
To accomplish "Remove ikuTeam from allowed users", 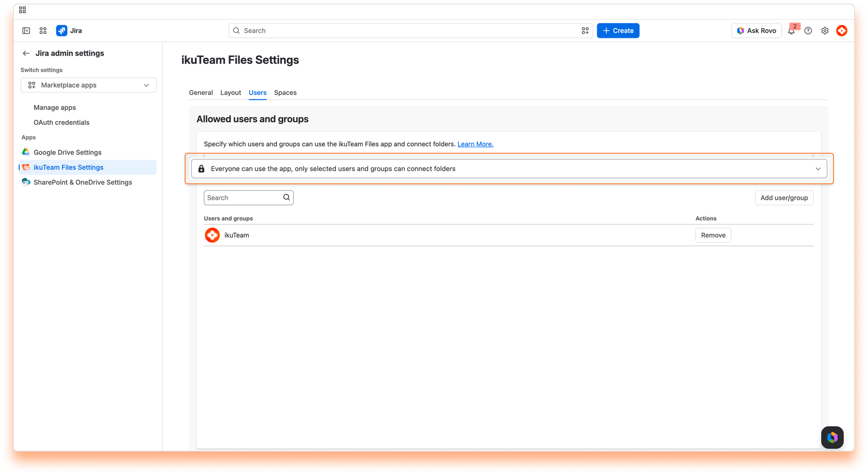I will pos(713,235).
